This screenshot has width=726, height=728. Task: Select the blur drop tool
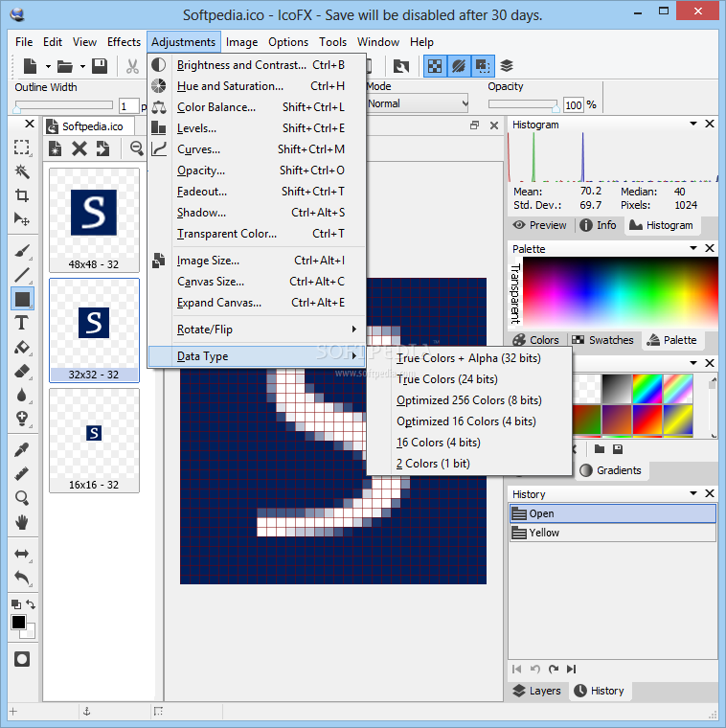(22, 395)
